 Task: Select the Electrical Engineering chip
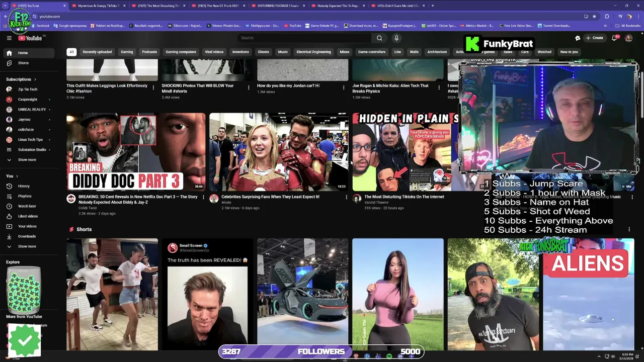[313, 52]
